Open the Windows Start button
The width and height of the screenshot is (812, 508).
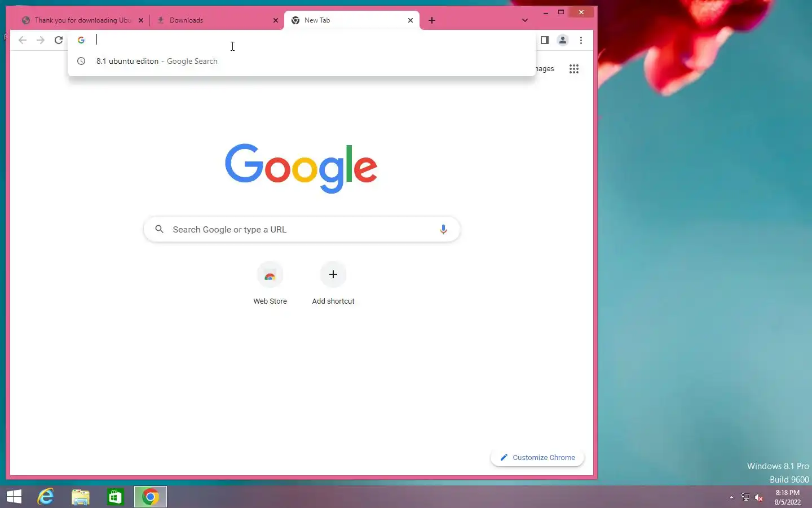click(14, 497)
